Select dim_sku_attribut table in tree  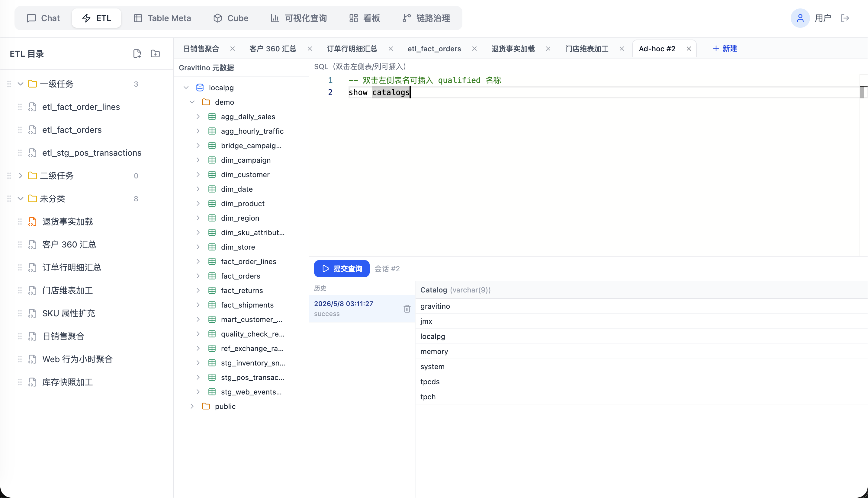tap(252, 233)
